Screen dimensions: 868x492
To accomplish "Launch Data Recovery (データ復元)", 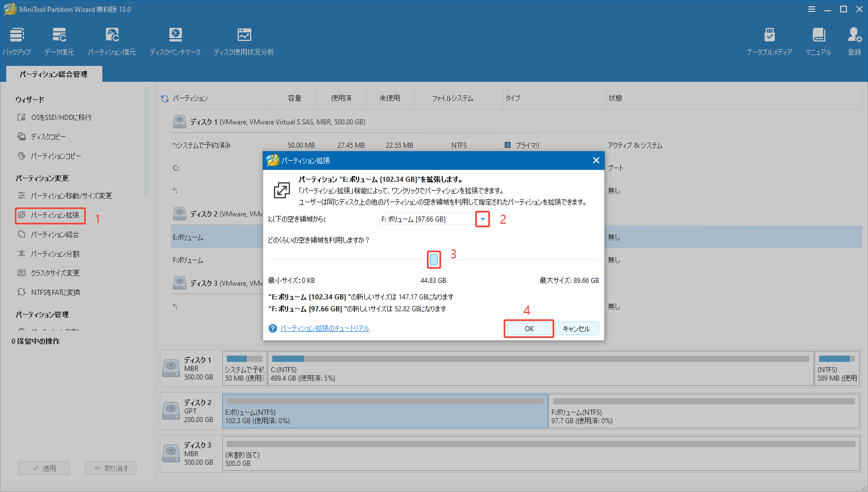I will coord(59,40).
